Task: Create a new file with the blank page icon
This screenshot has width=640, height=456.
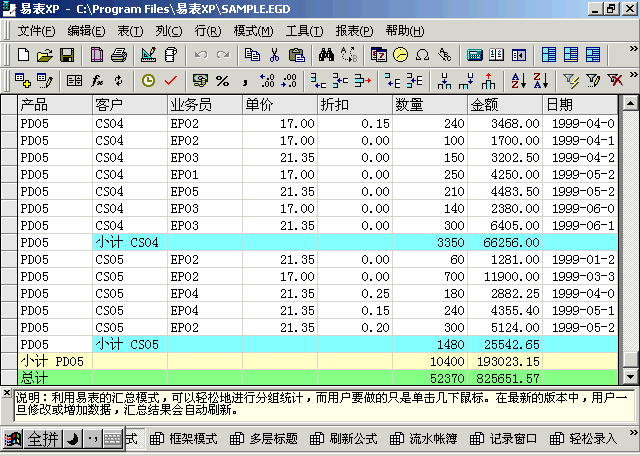Action: coord(23,55)
